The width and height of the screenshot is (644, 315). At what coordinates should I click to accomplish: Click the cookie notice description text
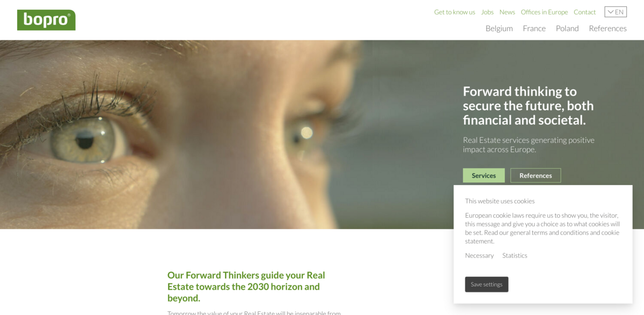click(x=543, y=228)
